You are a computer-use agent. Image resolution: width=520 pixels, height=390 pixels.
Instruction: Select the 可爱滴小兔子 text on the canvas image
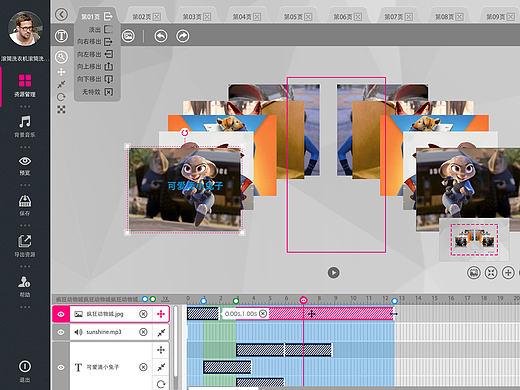pyautogui.click(x=195, y=186)
